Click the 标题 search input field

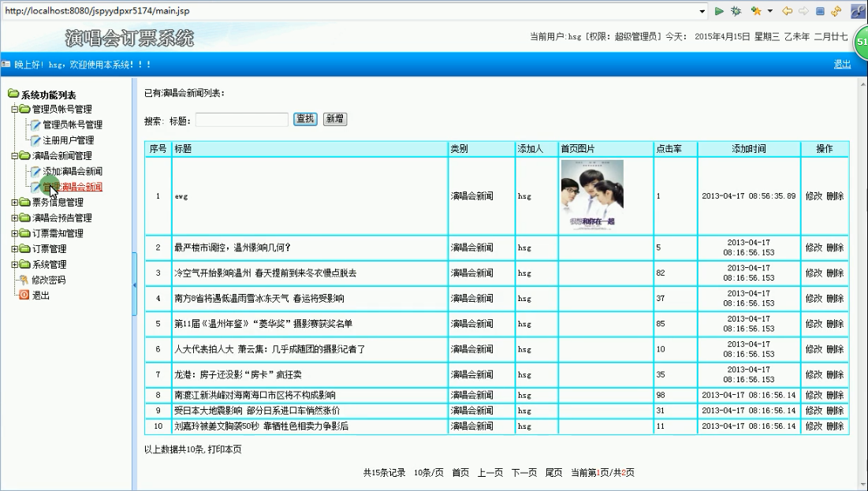242,120
